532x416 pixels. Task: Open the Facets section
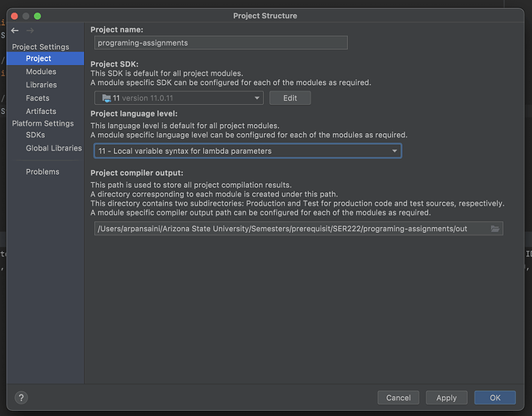37,98
